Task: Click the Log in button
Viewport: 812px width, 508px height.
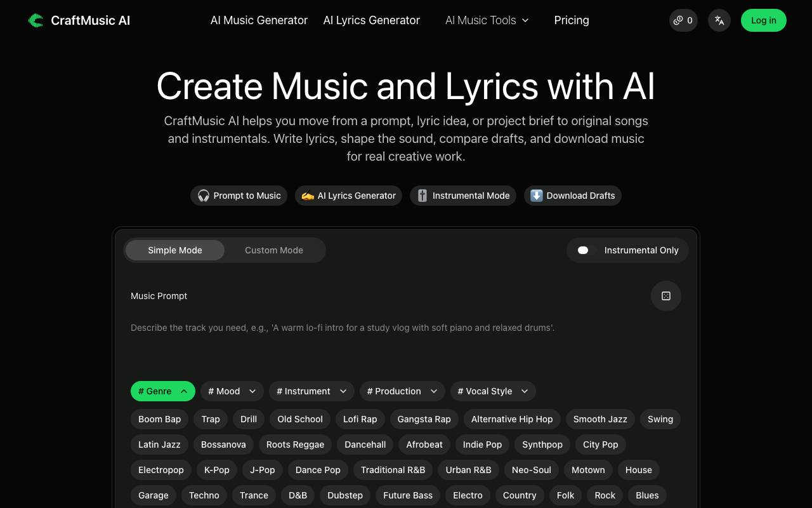Action: 764,20
